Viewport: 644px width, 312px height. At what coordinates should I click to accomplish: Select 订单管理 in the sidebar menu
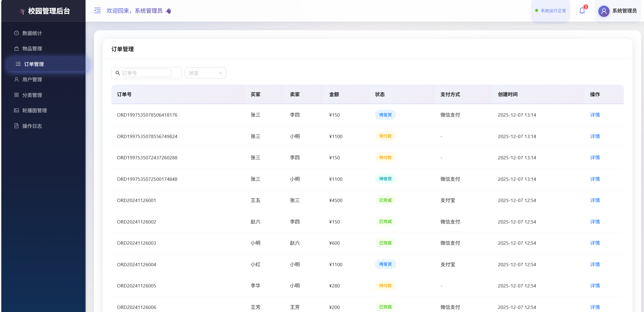[x=34, y=64]
